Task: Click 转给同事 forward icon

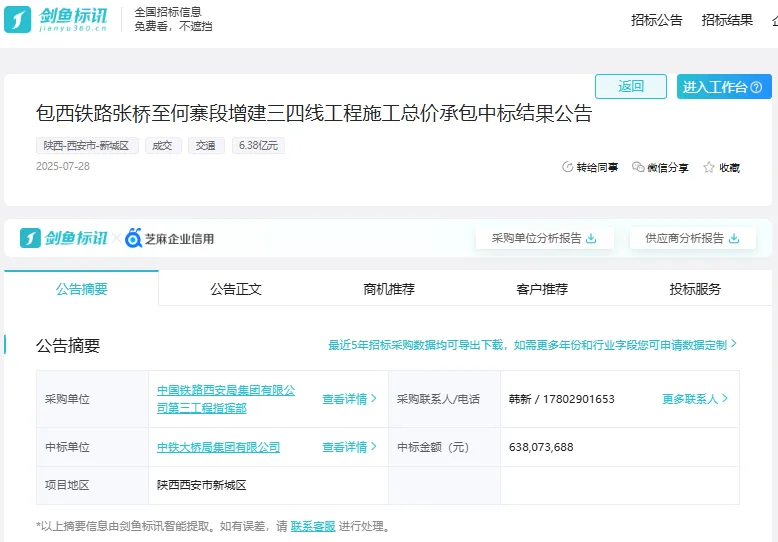Action: click(x=568, y=167)
